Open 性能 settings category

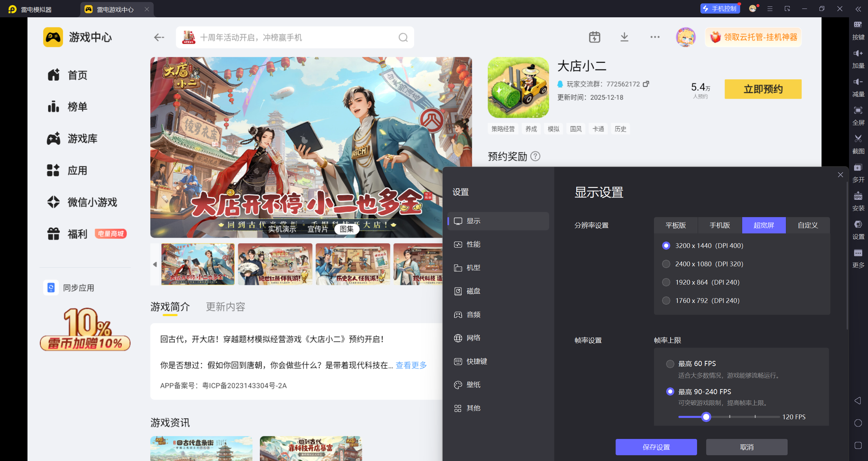click(x=473, y=244)
